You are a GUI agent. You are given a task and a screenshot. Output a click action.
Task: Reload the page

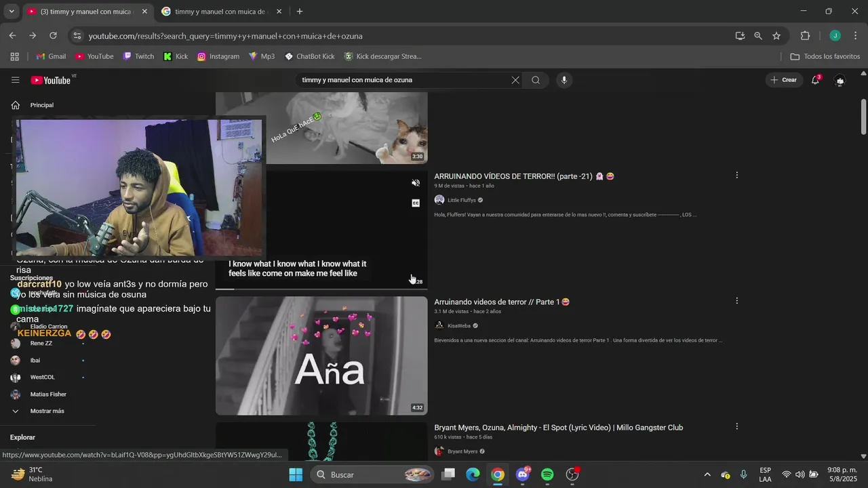pyautogui.click(x=53, y=36)
